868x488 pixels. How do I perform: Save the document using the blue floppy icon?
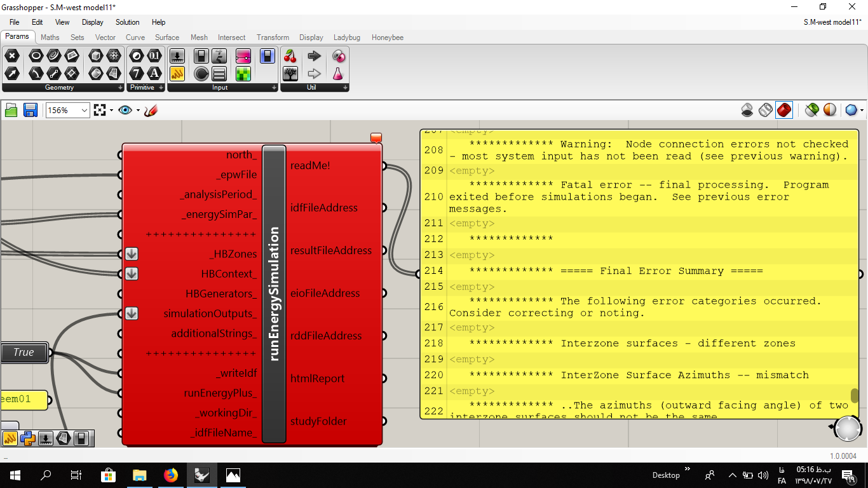30,111
